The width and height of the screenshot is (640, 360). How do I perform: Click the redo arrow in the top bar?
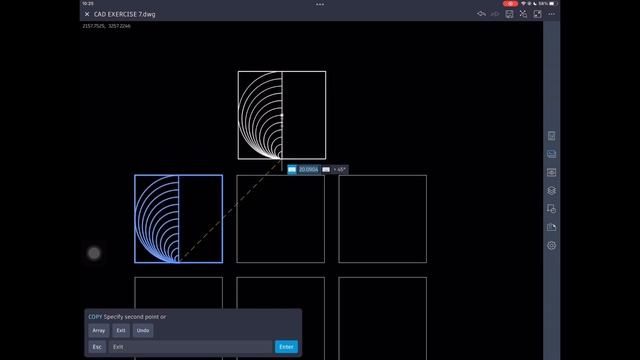click(x=495, y=14)
